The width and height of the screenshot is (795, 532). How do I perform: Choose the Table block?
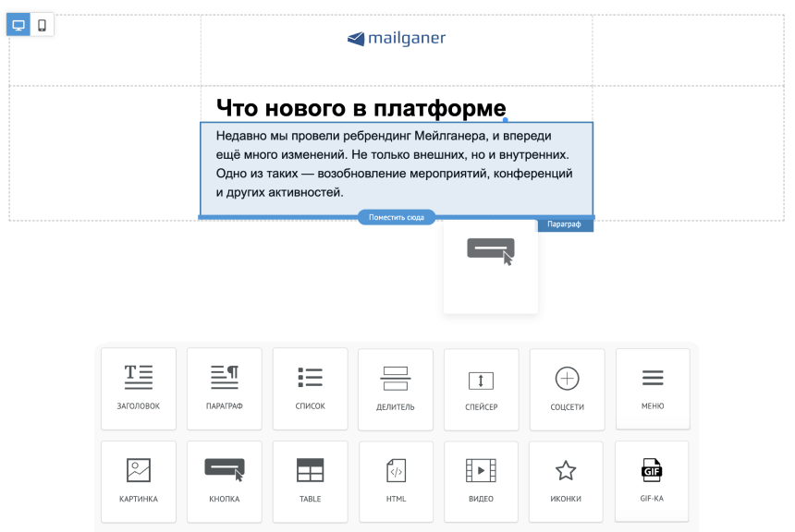pos(311,481)
